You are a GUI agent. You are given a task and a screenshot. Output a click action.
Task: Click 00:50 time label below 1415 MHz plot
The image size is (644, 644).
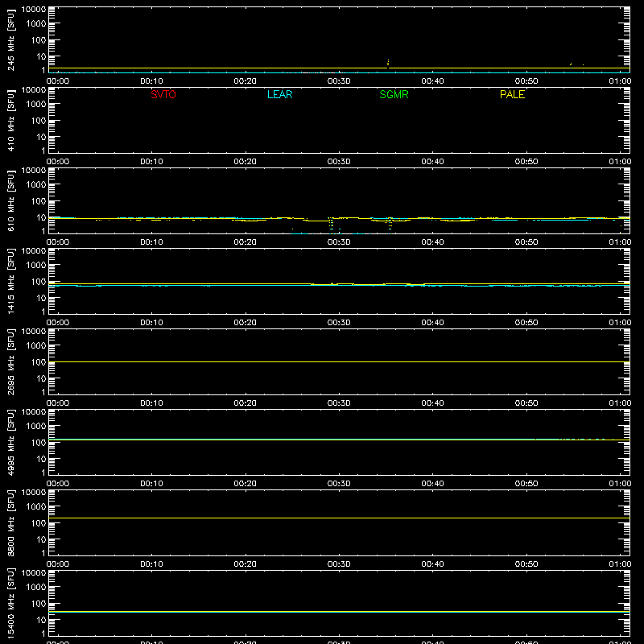526,323
